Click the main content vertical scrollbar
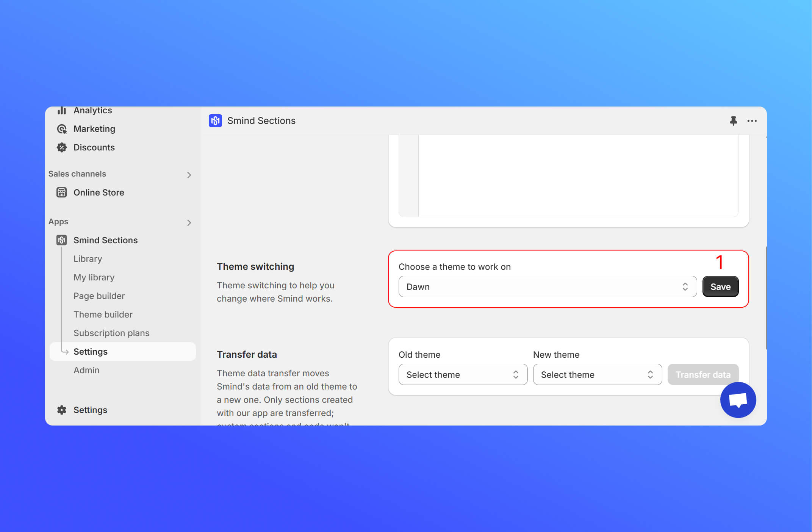This screenshot has width=812, height=532. 766,298
